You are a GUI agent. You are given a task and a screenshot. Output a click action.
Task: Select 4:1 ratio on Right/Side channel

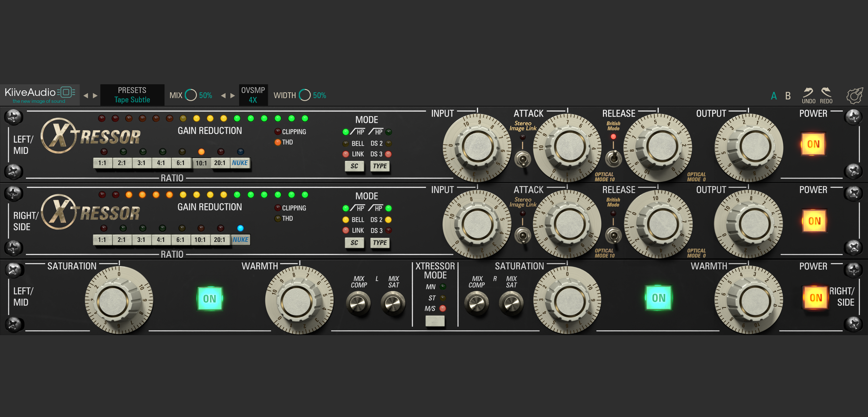pyautogui.click(x=161, y=240)
